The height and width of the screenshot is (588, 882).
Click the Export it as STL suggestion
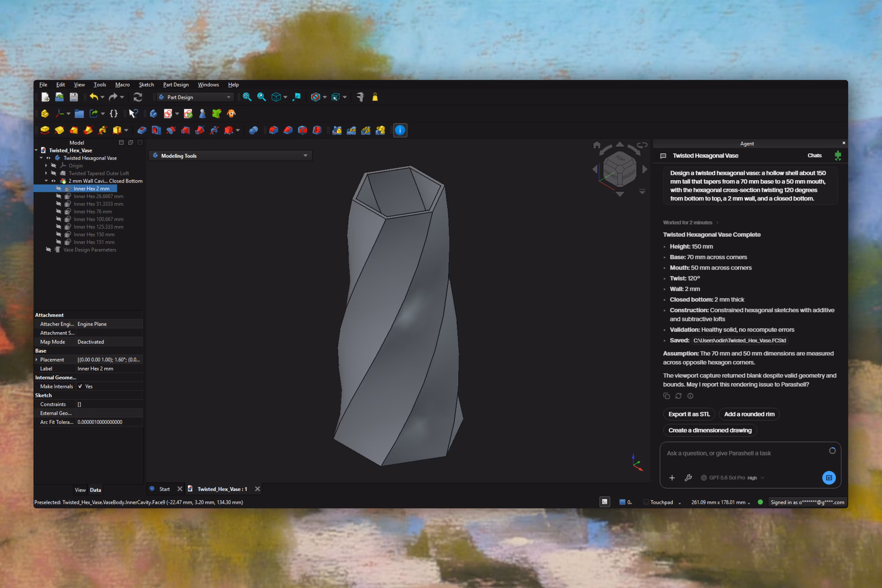(689, 414)
